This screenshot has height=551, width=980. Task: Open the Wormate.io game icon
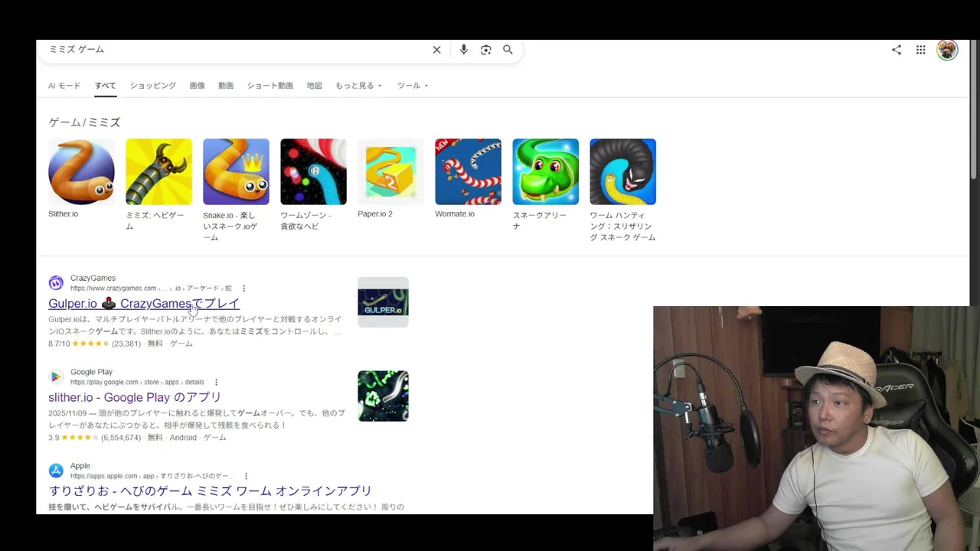(x=468, y=171)
